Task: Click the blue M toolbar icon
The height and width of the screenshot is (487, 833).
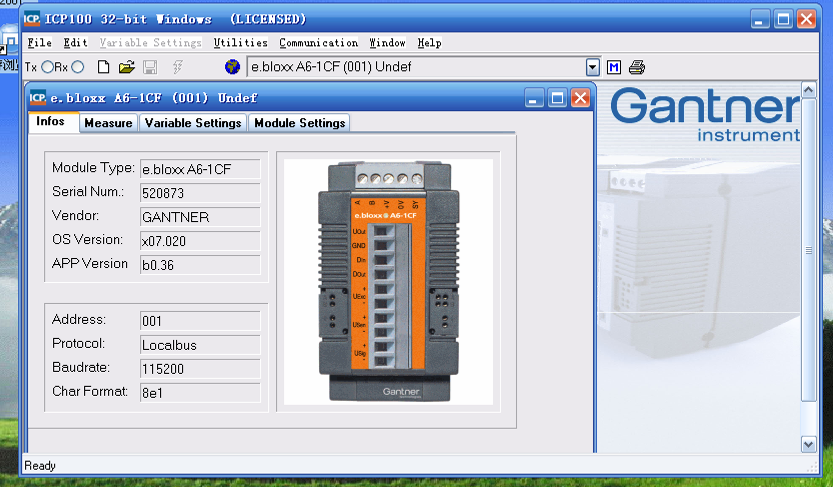Action: (614, 67)
